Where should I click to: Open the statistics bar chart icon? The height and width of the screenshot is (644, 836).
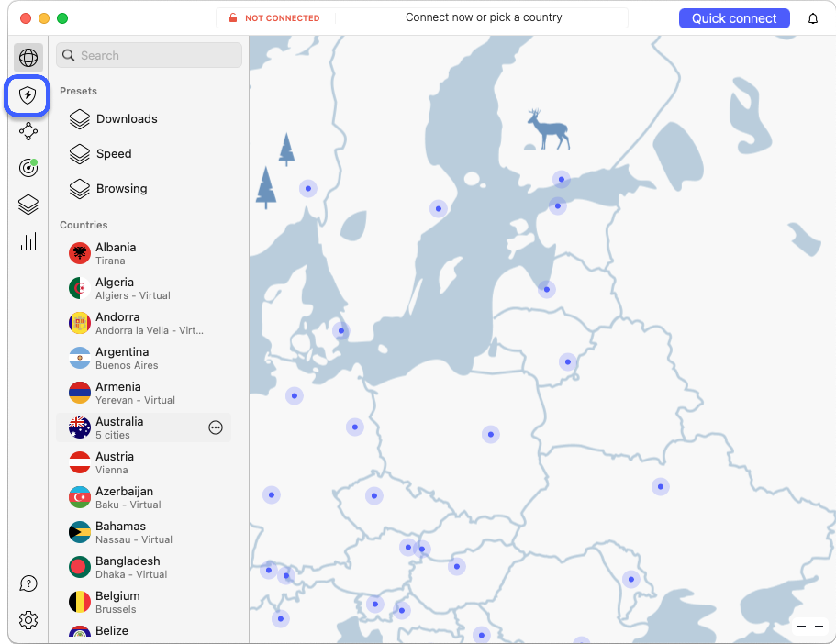coord(28,241)
